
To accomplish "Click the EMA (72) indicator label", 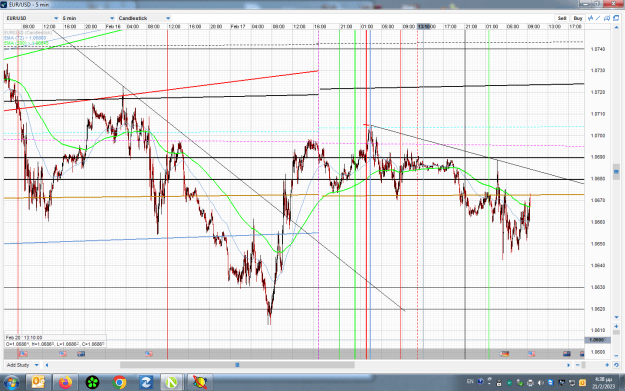I will pyautogui.click(x=25, y=38).
